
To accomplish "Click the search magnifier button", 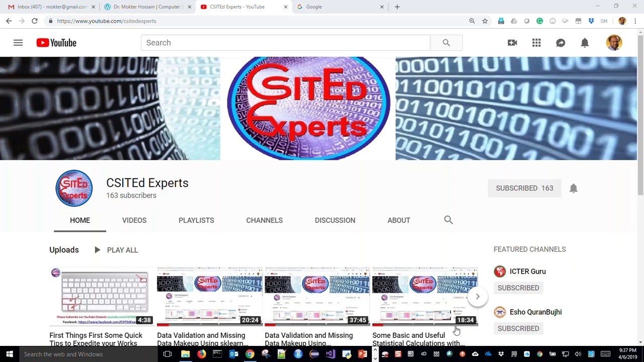I will coord(446,43).
